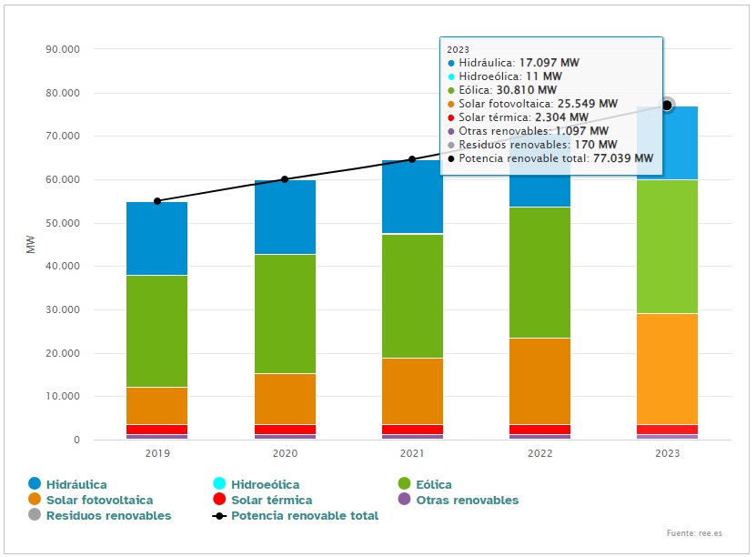Click the tooltip header year 2023

click(458, 50)
